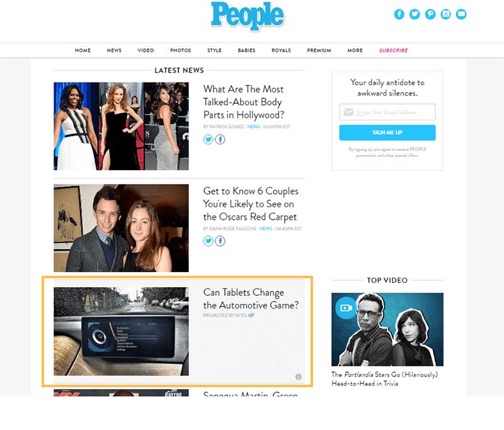Open the MORE navigation menu

pos(355,50)
